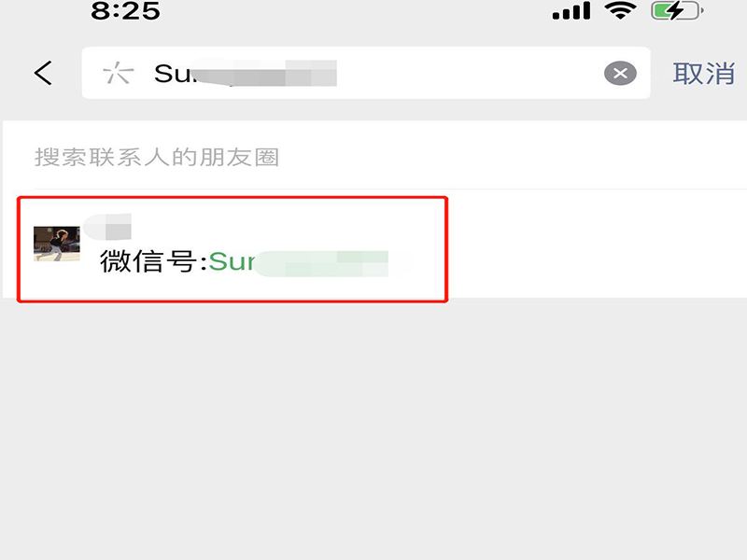Select the green Sur WeChat ID text
747x560 pixels.
click(232, 261)
